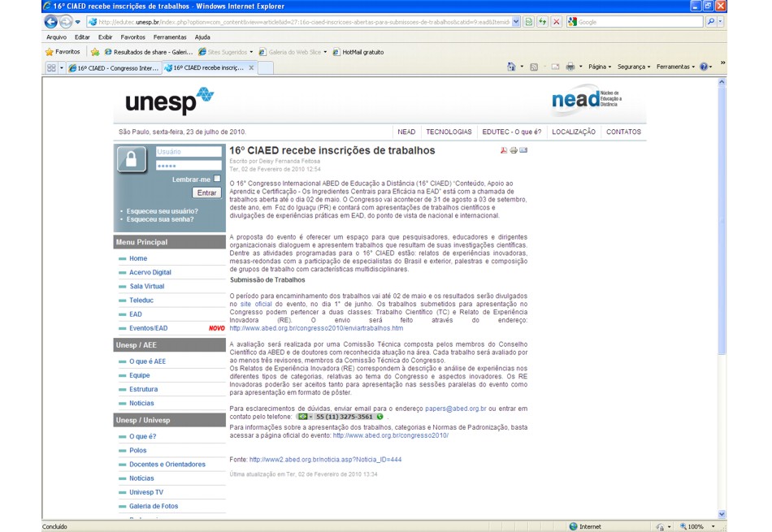The width and height of the screenshot is (772, 532).
Task: Click the Usuário input field
Action: [x=189, y=152]
